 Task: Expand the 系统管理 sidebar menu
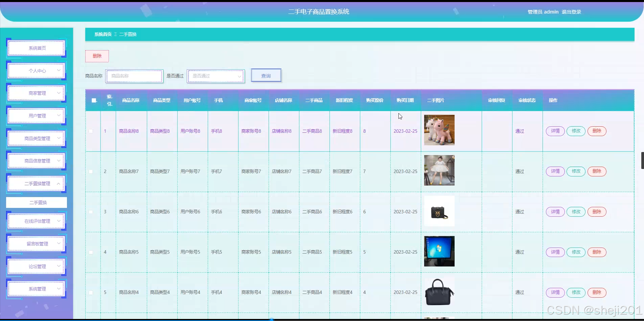[x=36, y=288]
